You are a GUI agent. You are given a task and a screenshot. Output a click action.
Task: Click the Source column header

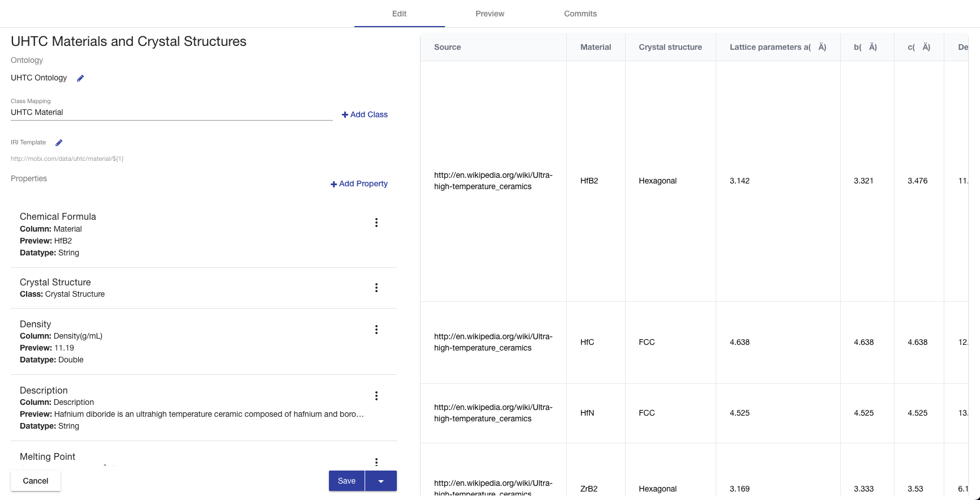pos(447,47)
